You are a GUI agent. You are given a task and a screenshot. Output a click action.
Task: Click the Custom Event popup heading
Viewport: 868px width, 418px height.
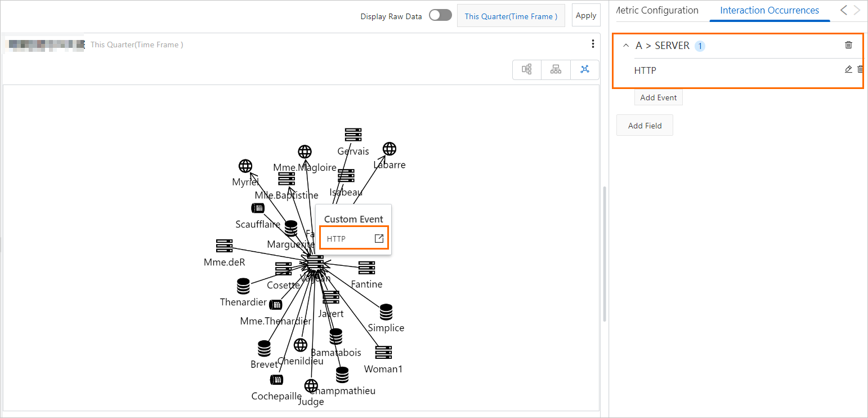354,219
